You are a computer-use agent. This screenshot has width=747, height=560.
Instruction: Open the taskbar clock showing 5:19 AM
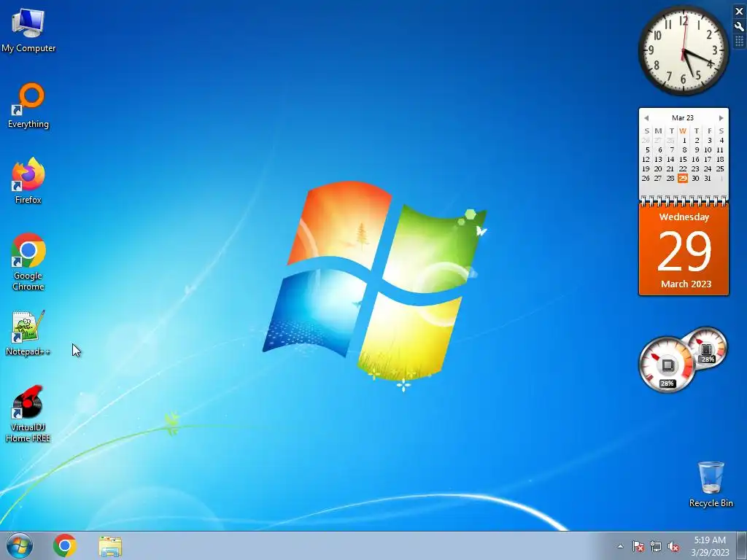[x=710, y=546]
